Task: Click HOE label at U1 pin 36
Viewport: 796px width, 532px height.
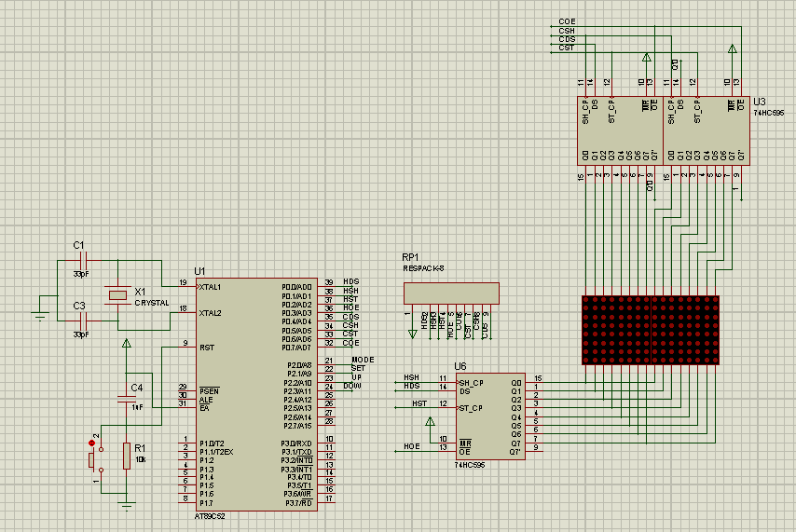Action: [350, 307]
